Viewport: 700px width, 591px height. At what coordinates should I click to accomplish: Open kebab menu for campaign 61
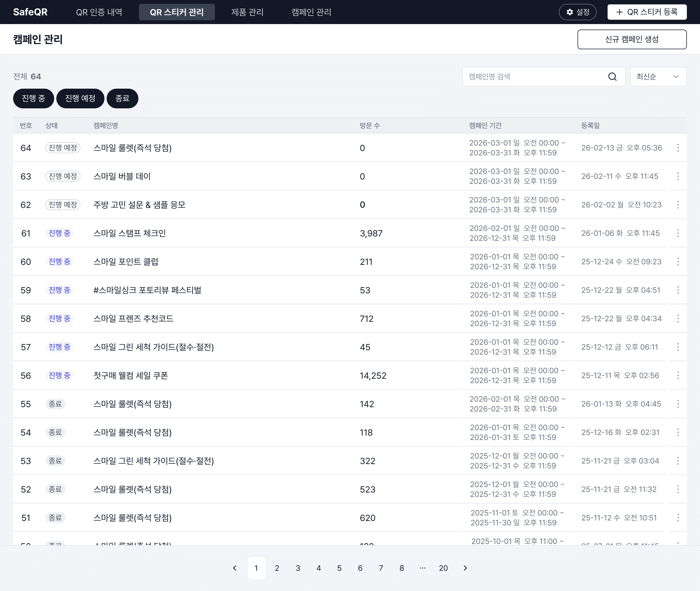click(x=678, y=233)
